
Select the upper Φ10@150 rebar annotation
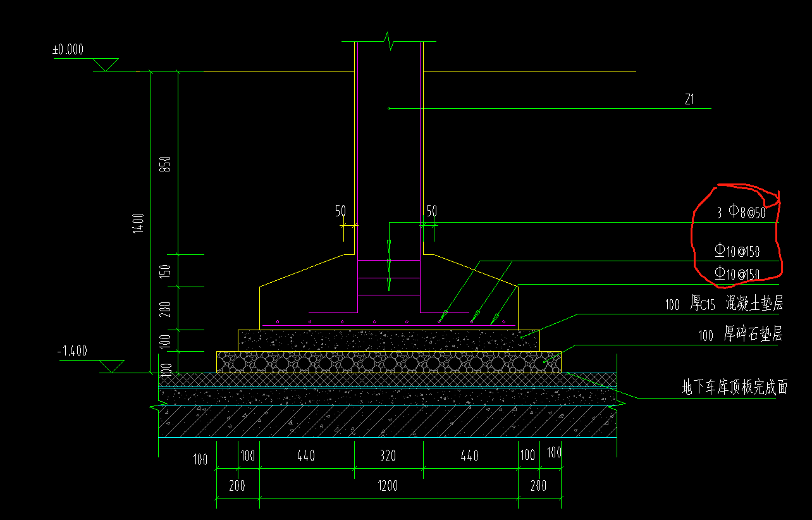point(737,251)
